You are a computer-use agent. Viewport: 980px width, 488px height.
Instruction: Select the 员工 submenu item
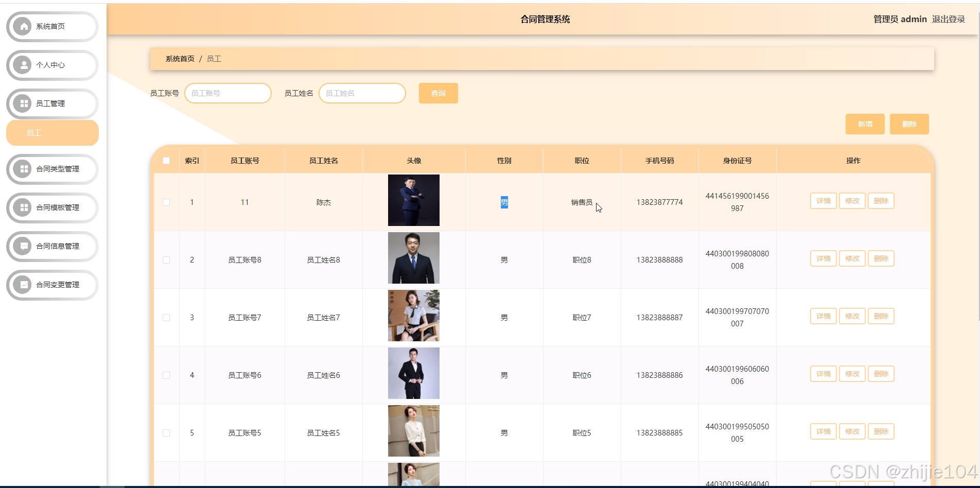[x=52, y=133]
